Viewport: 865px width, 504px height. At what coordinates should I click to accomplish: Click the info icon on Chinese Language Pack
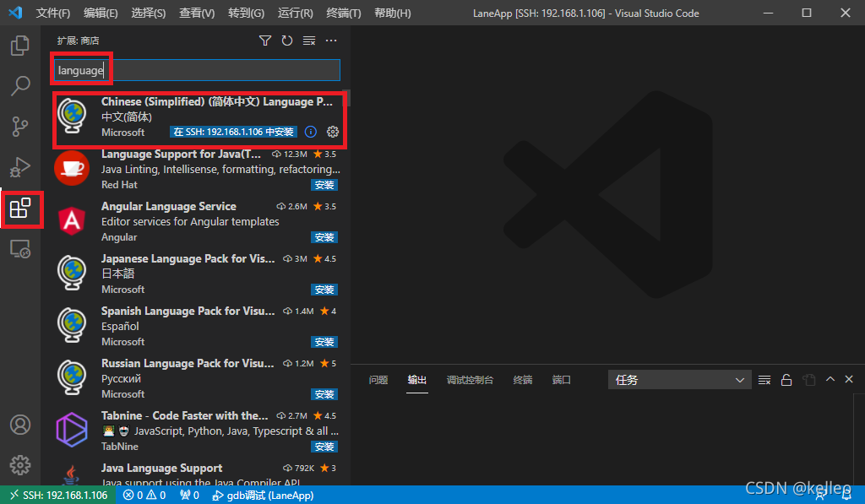[311, 132]
